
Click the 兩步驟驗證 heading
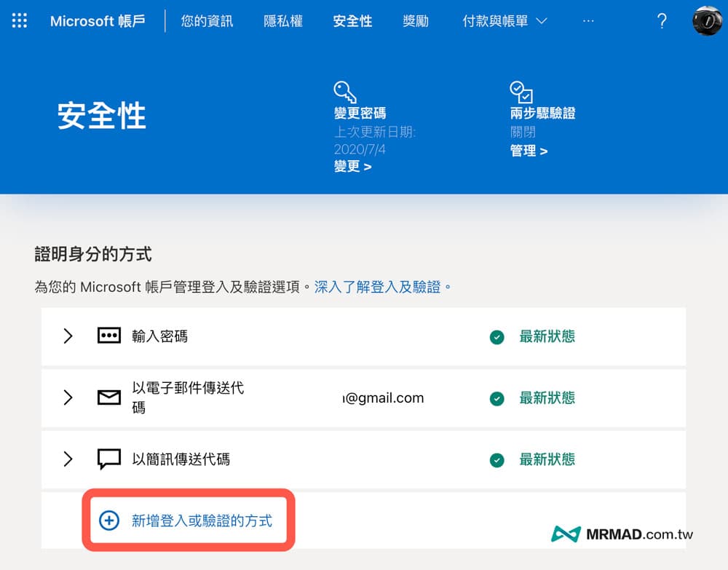[542, 113]
